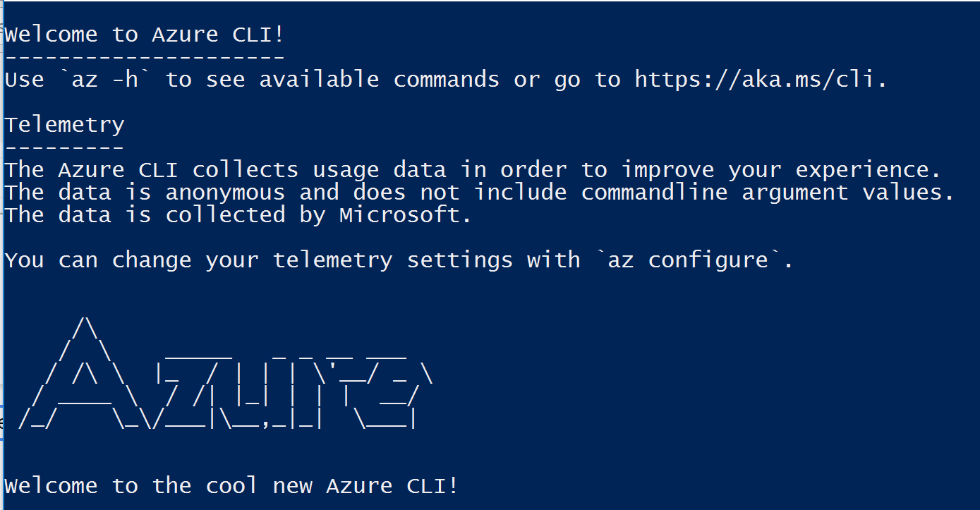Click the dashed line under Welcome heading
Image resolution: width=980 pixels, height=510 pixels.
click(145, 57)
